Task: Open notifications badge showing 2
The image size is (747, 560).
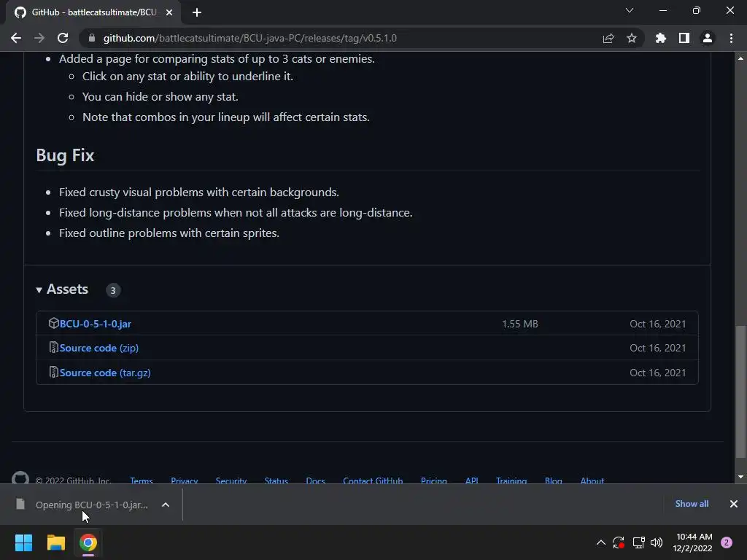Action: tap(727, 542)
